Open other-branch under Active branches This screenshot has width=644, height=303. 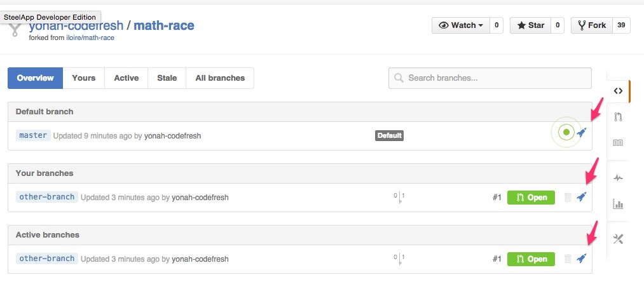pyautogui.click(x=47, y=259)
